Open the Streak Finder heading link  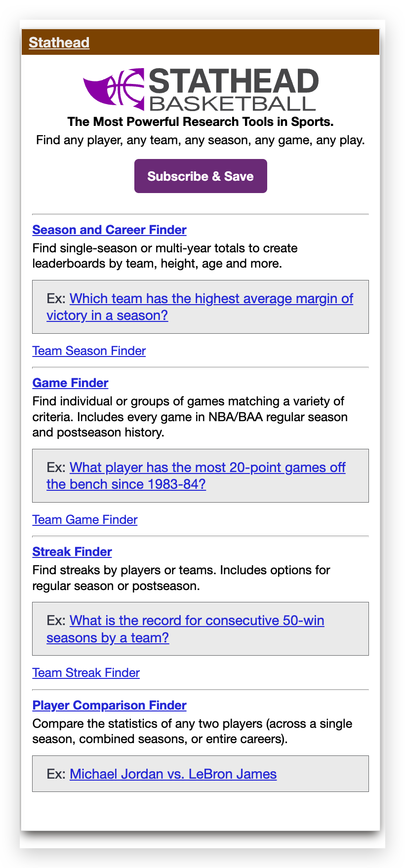click(72, 552)
